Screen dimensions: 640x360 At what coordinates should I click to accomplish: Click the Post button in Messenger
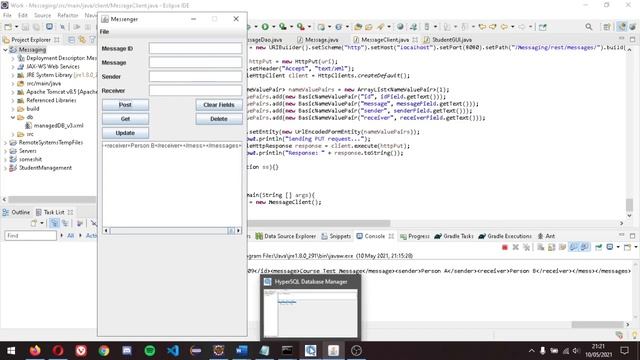point(125,105)
